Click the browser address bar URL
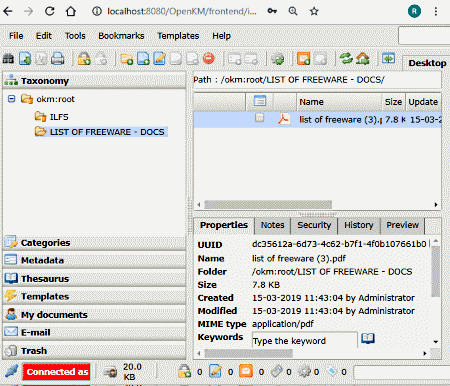 (x=182, y=11)
